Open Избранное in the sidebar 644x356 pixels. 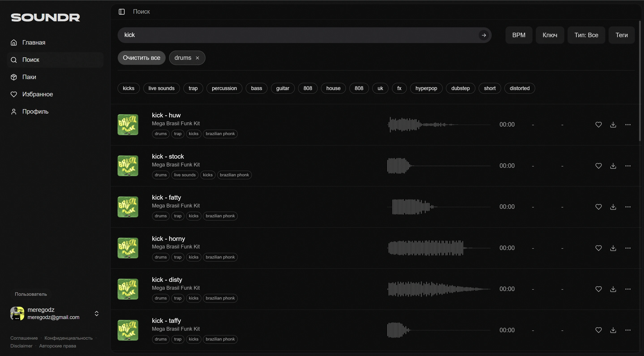tap(37, 94)
